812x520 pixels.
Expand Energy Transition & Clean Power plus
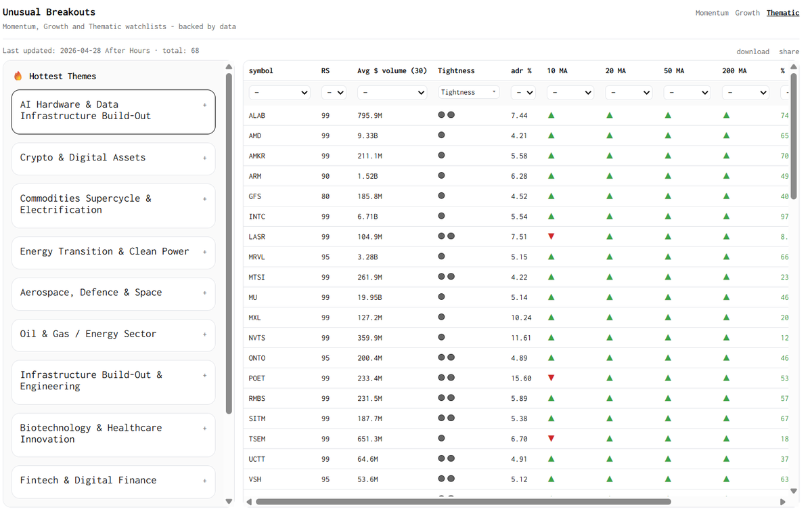pos(205,252)
